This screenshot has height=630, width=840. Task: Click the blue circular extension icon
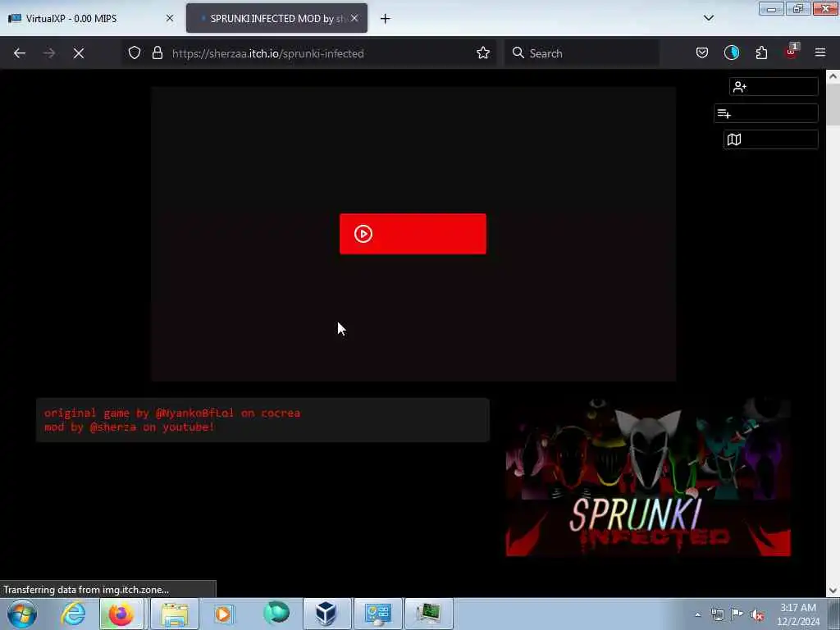(731, 53)
